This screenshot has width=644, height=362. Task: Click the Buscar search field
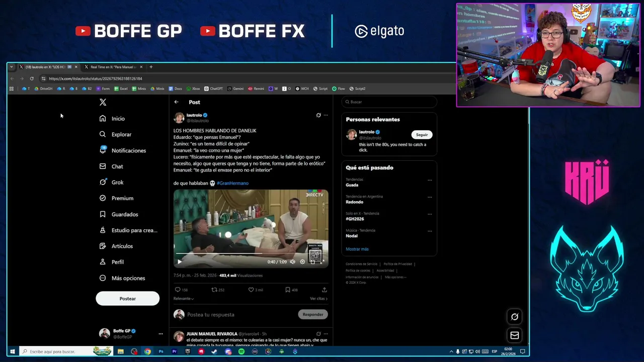click(x=389, y=102)
